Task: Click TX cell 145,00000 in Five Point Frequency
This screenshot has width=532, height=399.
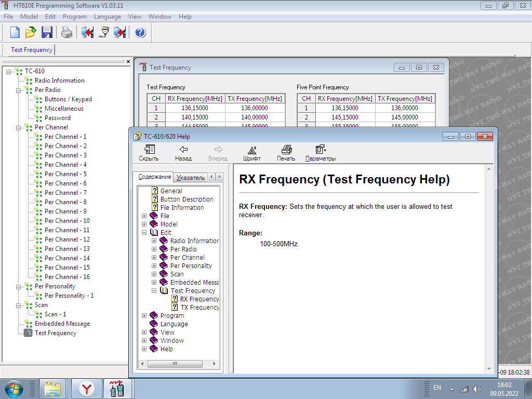Action: tap(405, 117)
